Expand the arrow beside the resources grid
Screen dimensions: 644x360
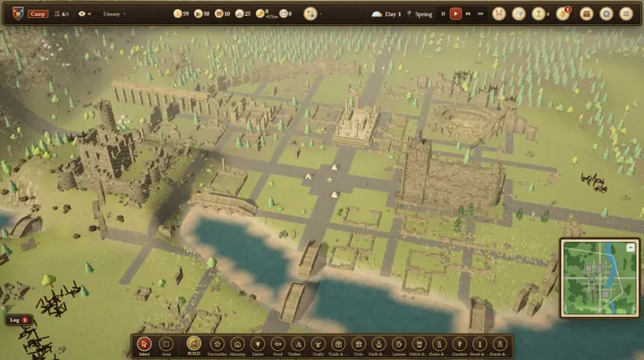click(x=320, y=14)
